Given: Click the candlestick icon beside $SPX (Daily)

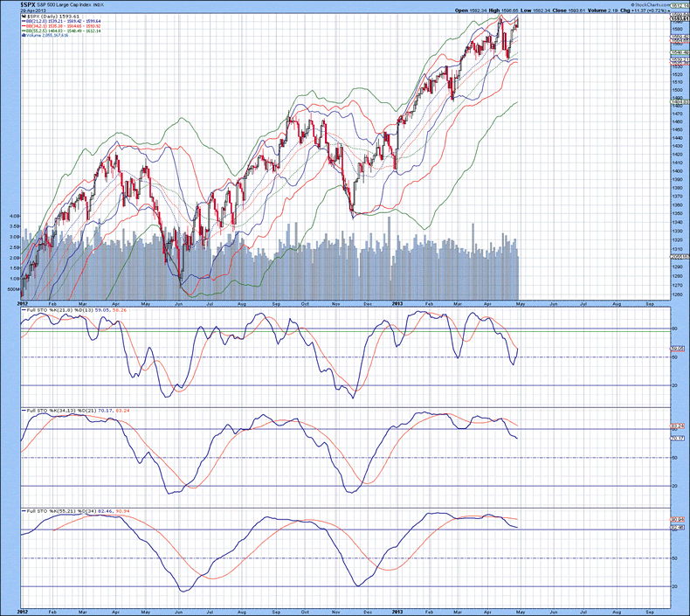Looking at the screenshot, I should tap(24, 17).
